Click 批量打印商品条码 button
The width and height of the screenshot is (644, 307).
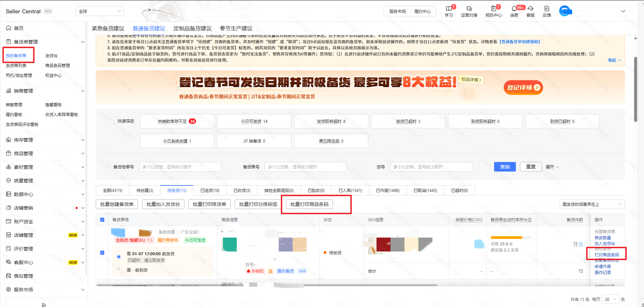pyautogui.click(x=309, y=204)
